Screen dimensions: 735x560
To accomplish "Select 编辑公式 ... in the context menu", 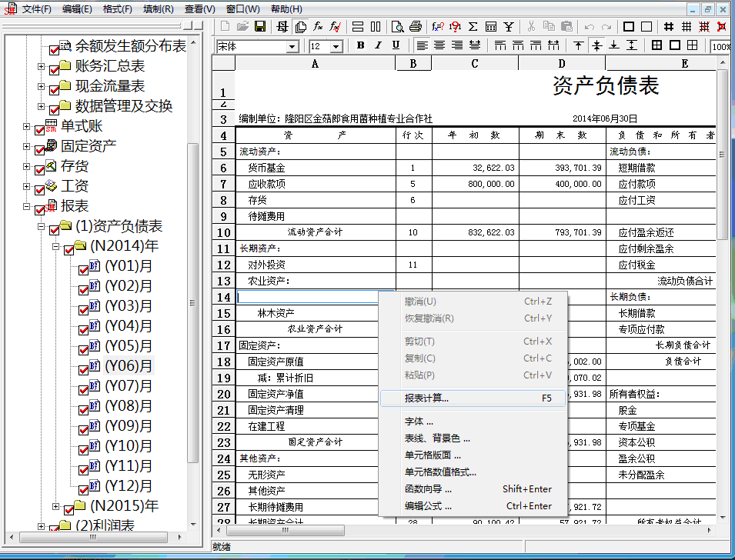I will 428,506.
